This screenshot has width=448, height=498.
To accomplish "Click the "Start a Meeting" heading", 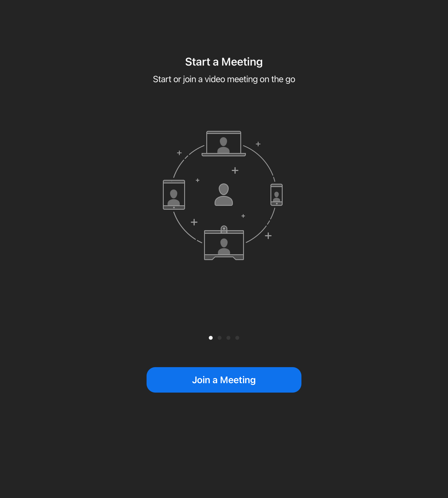I will [x=224, y=62].
